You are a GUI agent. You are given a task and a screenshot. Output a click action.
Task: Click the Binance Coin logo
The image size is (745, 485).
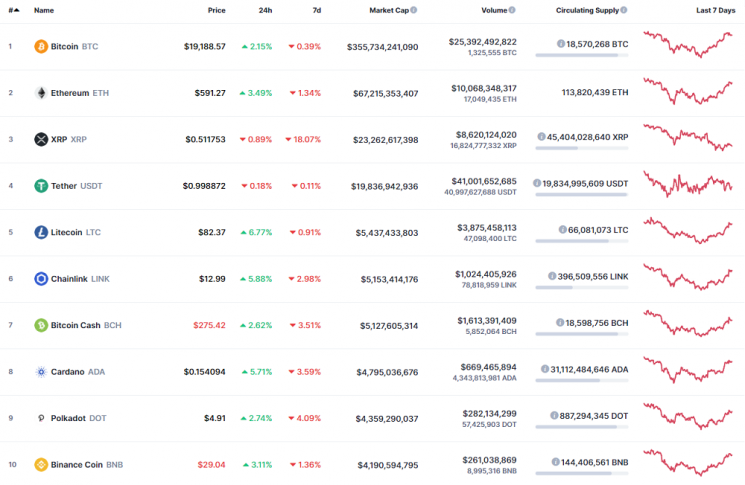tap(41, 465)
